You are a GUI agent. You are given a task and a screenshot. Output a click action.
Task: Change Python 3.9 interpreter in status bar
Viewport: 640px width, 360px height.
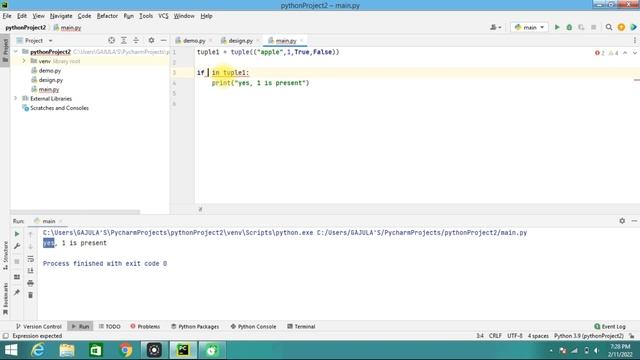point(589,336)
